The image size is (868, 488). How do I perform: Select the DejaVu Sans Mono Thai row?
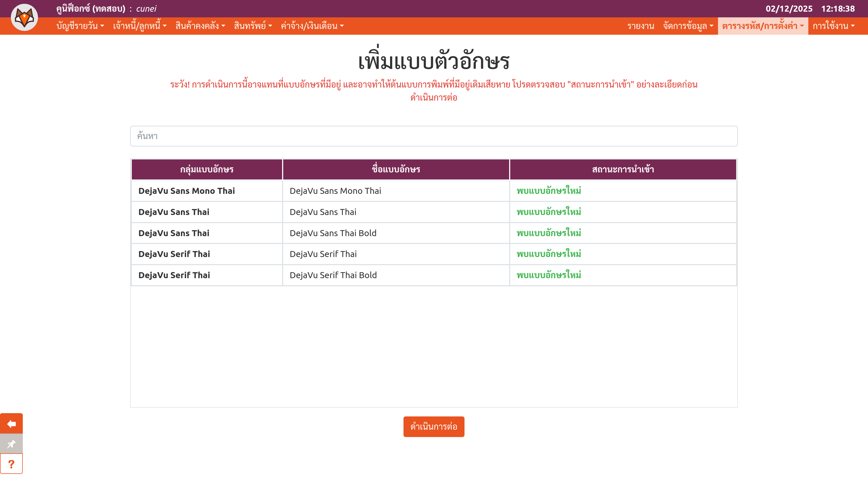335,191
